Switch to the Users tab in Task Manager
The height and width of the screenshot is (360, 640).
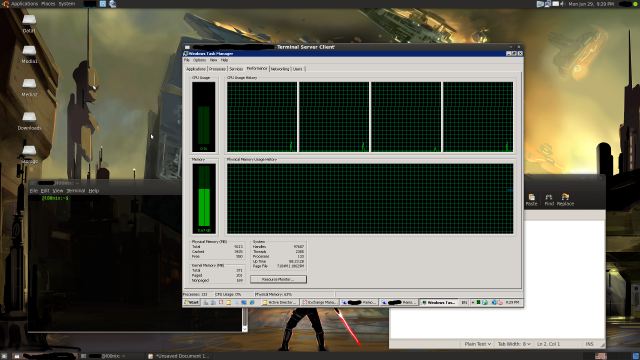click(x=298, y=69)
